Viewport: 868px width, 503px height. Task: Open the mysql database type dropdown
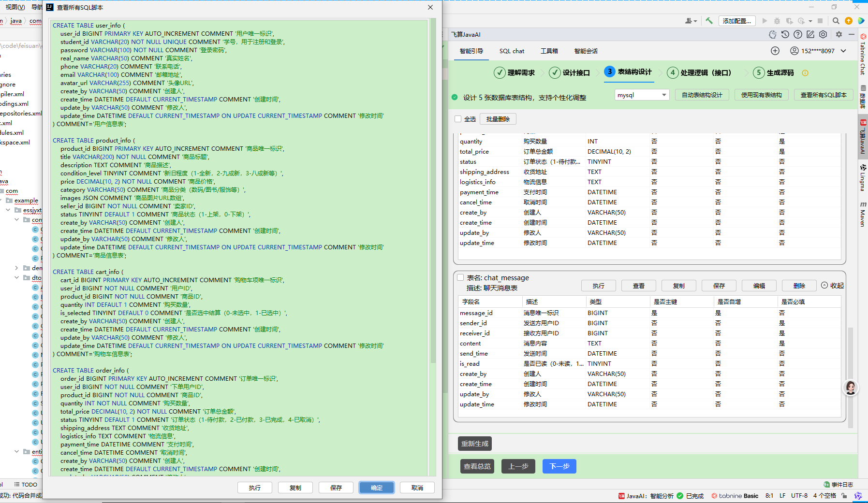point(642,95)
